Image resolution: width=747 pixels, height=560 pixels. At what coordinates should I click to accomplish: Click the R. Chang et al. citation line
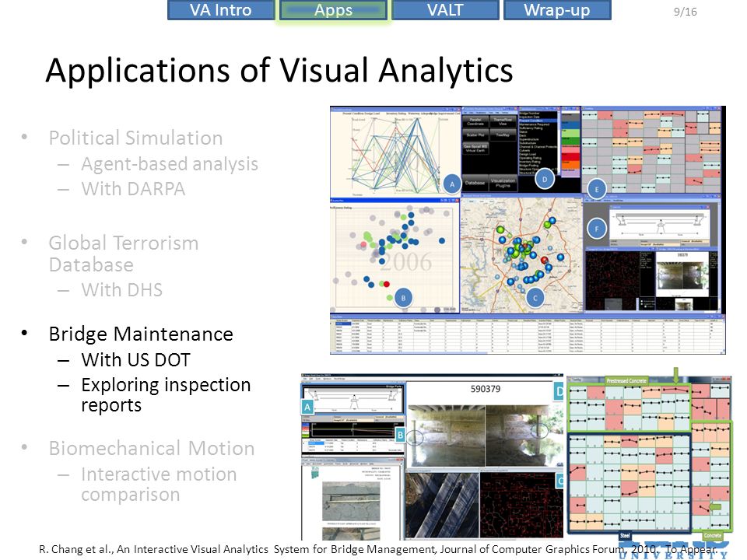click(378, 549)
